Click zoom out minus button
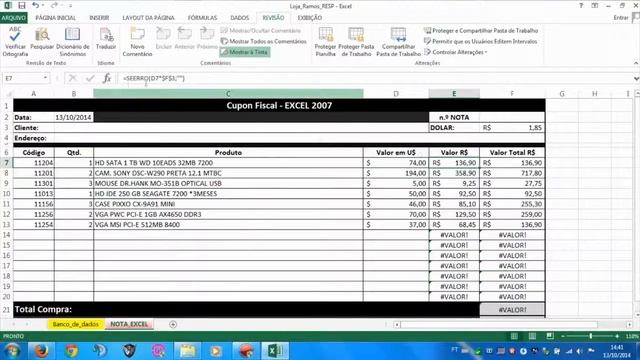 (x=563, y=336)
